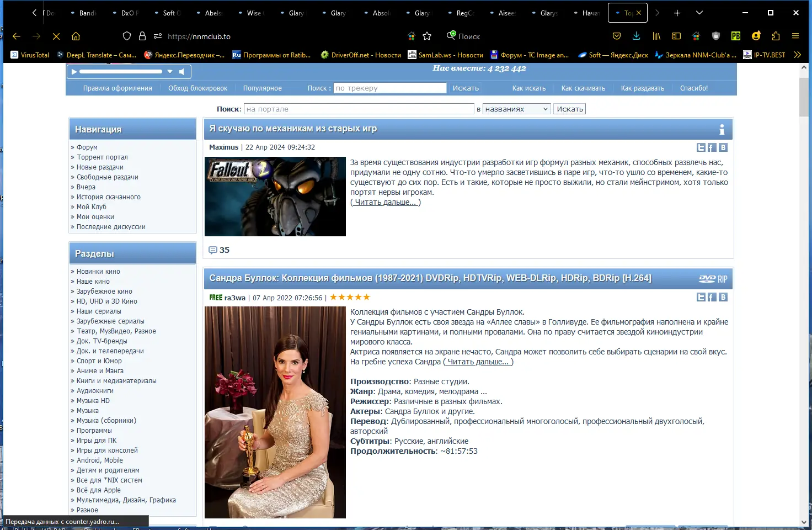812x530 pixels.
Task: Click the portal search 'Искать' button
Action: (x=569, y=109)
